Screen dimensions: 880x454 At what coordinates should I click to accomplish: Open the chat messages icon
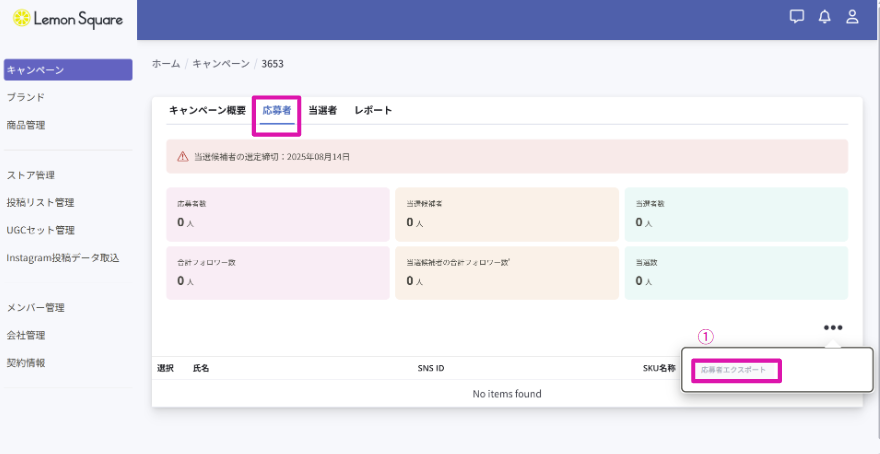coord(797,16)
